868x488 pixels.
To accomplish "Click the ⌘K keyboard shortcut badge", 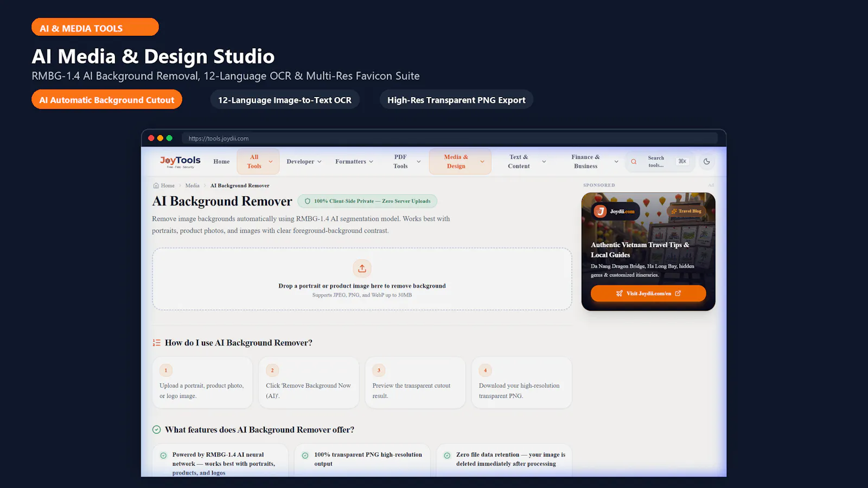I will click(x=682, y=162).
